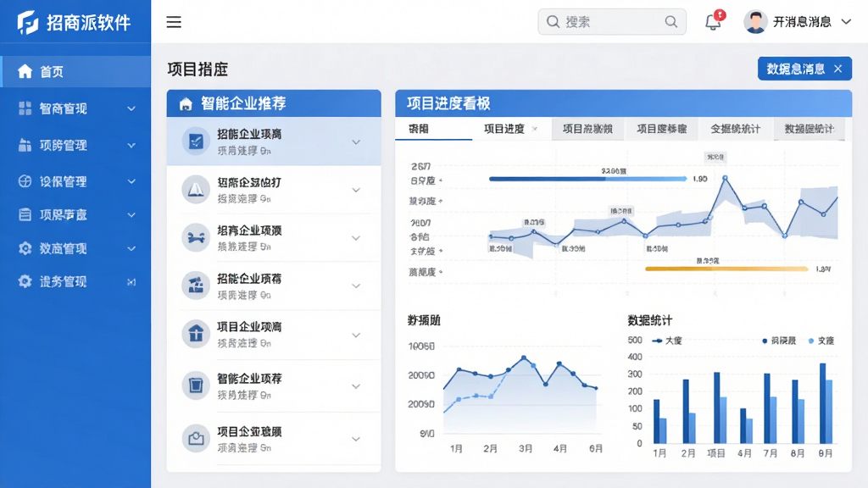Screen dimensions: 868x488
Task: Click the icon of the third sidebar item
Action: coord(25,145)
